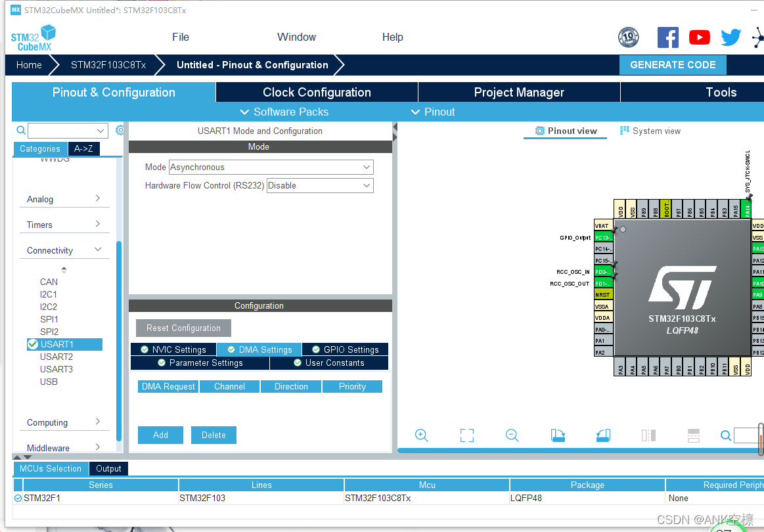Click the pin search magnifier icon
This screenshot has height=532, width=764.
(726, 435)
